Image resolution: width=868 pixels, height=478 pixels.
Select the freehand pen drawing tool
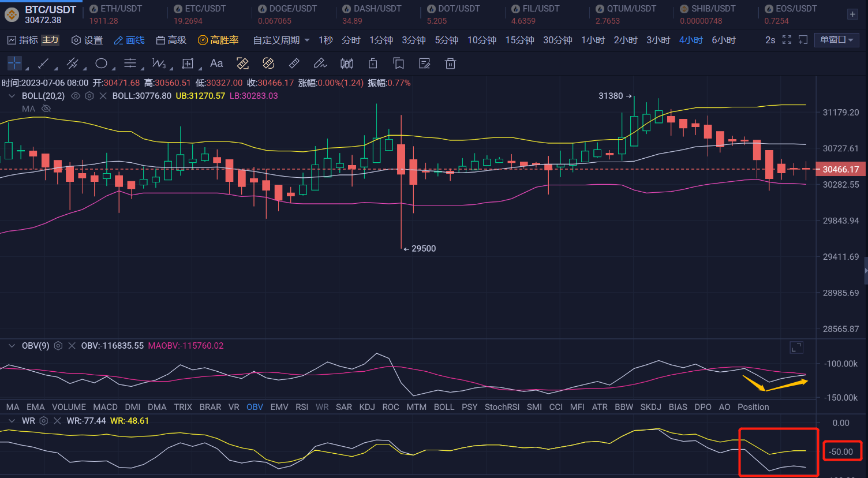(320, 64)
